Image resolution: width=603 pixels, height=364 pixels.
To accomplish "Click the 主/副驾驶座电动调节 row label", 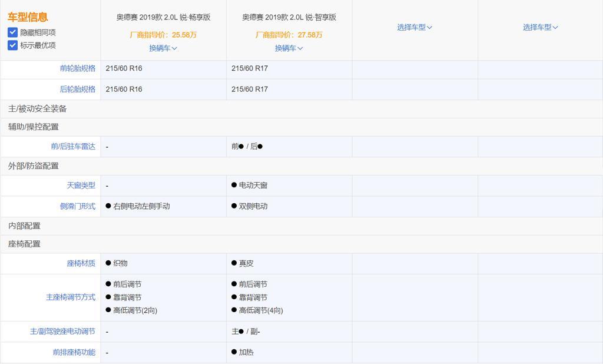I will coord(62,331).
